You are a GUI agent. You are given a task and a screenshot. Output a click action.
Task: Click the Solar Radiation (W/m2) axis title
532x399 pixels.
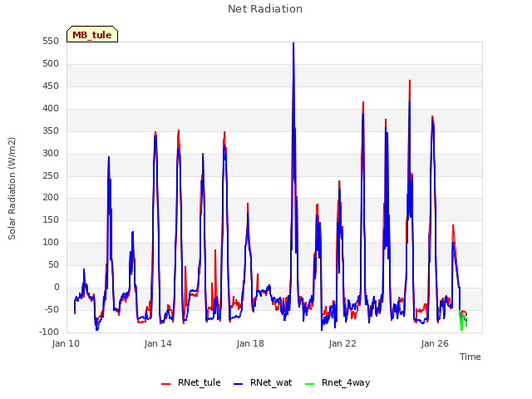point(12,189)
